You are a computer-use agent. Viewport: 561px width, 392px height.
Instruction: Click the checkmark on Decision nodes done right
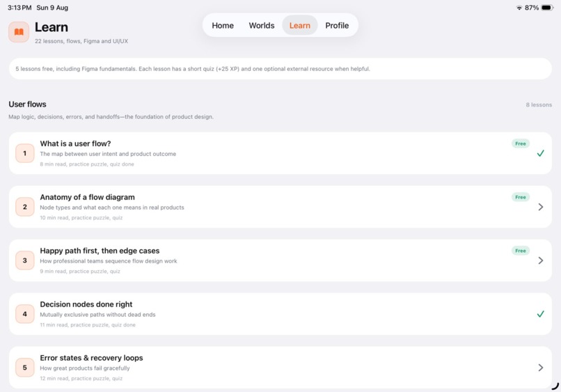(x=540, y=314)
